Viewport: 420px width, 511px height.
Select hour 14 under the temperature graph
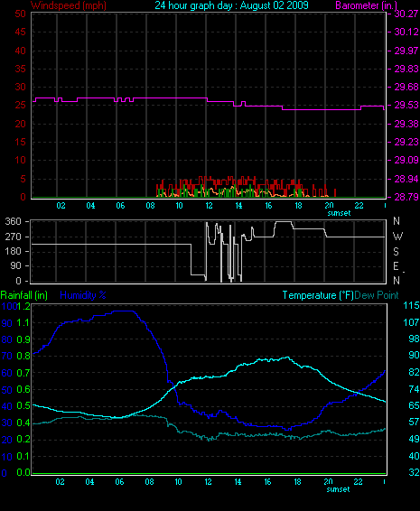click(238, 482)
